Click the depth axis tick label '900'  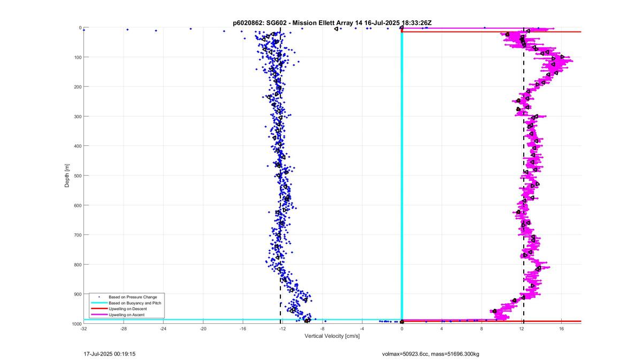point(77,294)
